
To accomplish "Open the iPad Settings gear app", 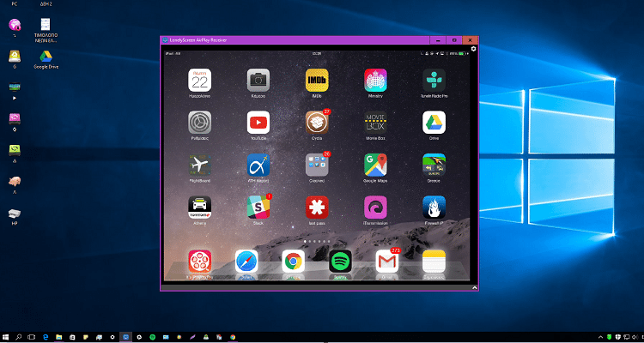I will [x=199, y=123].
